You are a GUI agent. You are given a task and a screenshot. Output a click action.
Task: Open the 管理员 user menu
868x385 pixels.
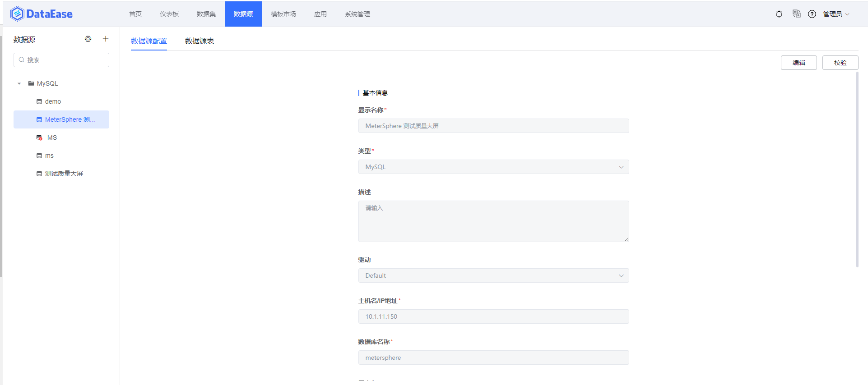point(836,14)
